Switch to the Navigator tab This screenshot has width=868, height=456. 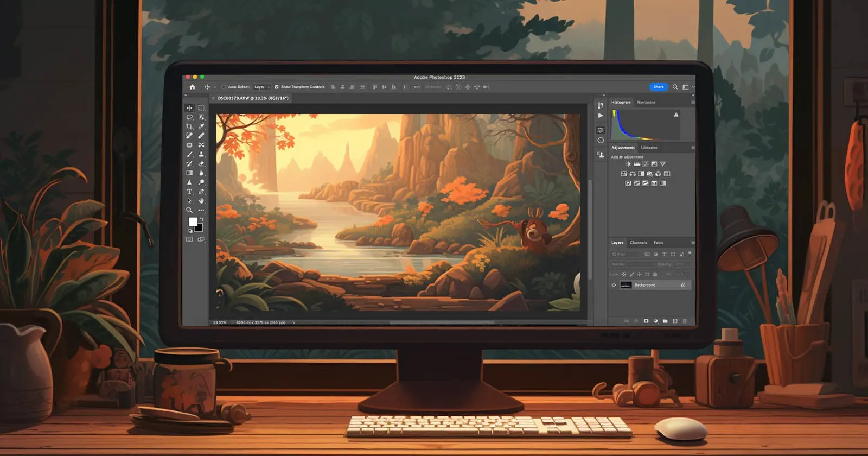[x=646, y=102]
